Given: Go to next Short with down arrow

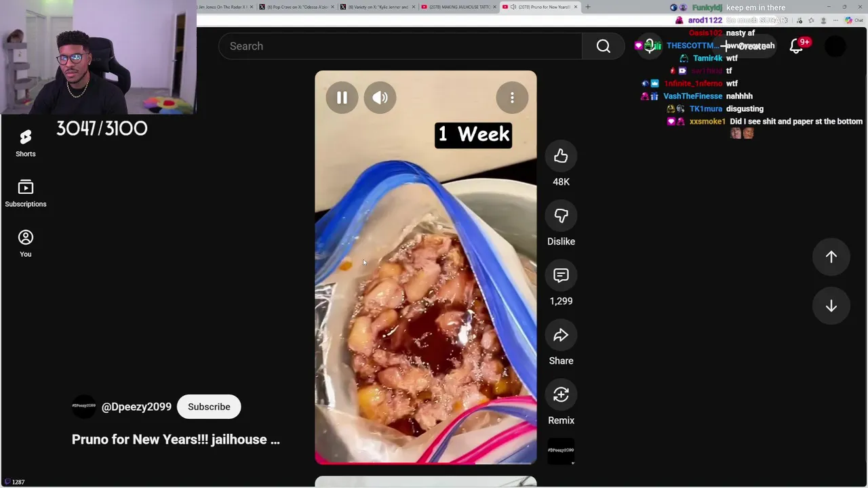Looking at the screenshot, I should tap(831, 306).
